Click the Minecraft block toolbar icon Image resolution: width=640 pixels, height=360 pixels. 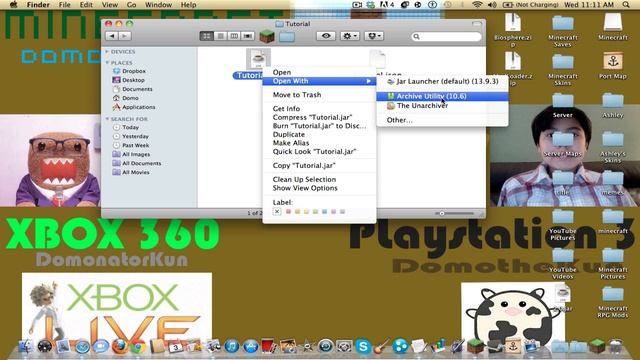pyautogui.click(x=267, y=36)
